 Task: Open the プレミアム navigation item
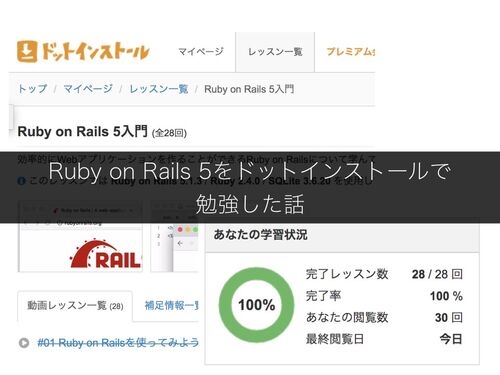click(350, 52)
